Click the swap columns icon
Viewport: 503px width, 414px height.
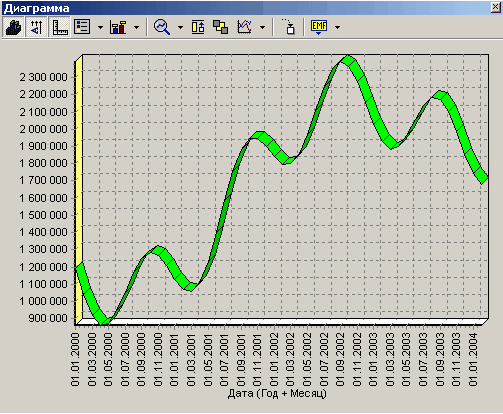tap(198, 27)
